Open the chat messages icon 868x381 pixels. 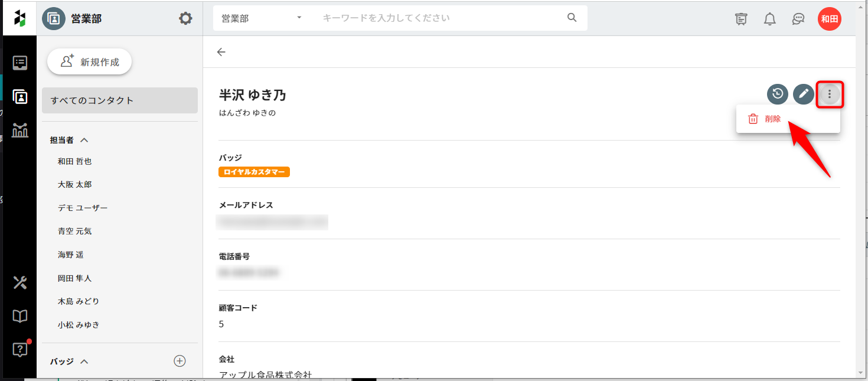point(798,19)
